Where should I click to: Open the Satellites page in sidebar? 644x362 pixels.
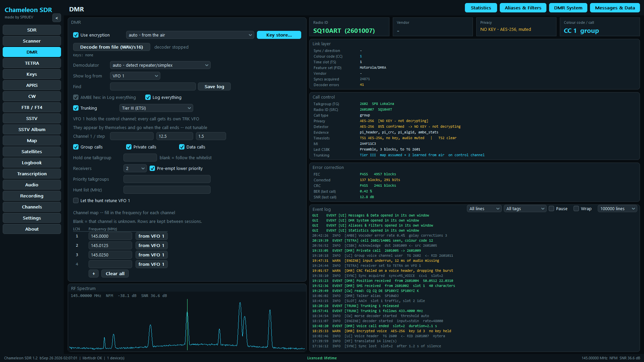tap(32, 152)
